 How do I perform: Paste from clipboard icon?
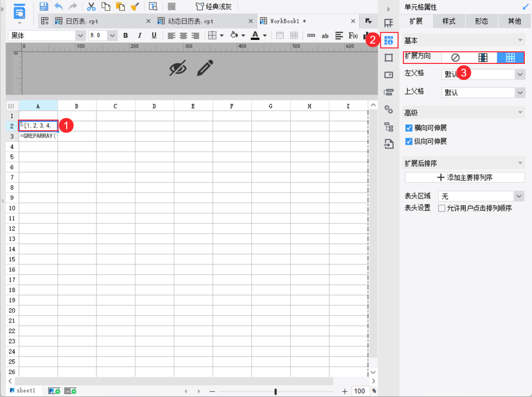120,6
